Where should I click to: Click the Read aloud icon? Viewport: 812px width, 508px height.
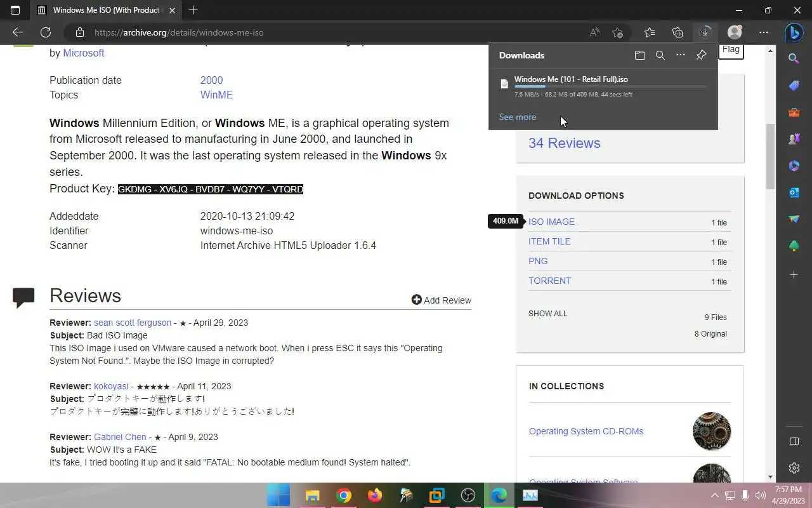[594, 32]
